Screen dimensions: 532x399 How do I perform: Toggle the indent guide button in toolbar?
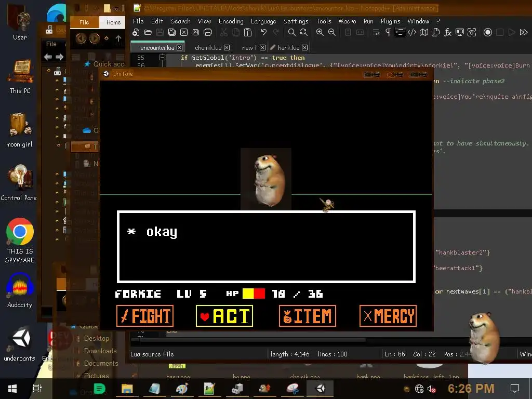click(x=400, y=32)
